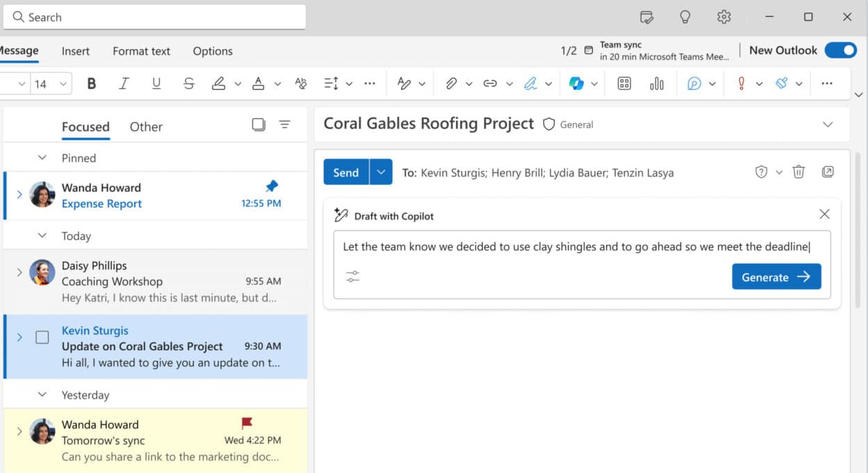The height and width of the screenshot is (473, 868).
Task: Open the Options ribbon tab
Action: [x=213, y=51]
